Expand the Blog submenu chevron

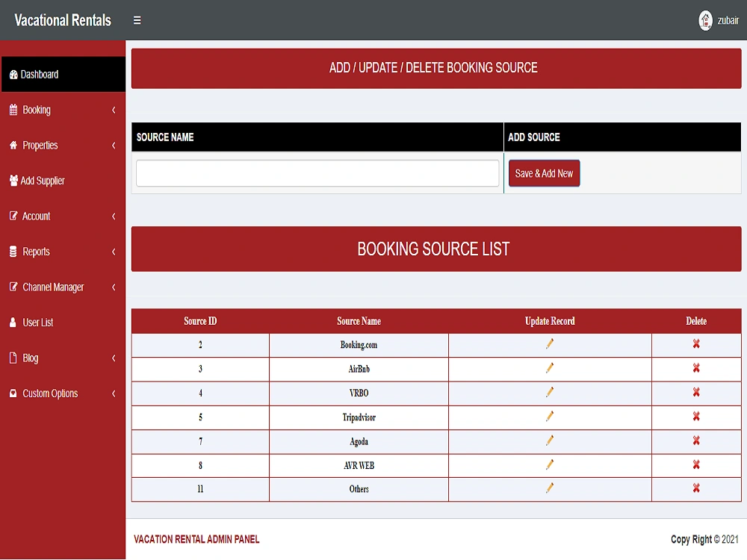(x=114, y=358)
